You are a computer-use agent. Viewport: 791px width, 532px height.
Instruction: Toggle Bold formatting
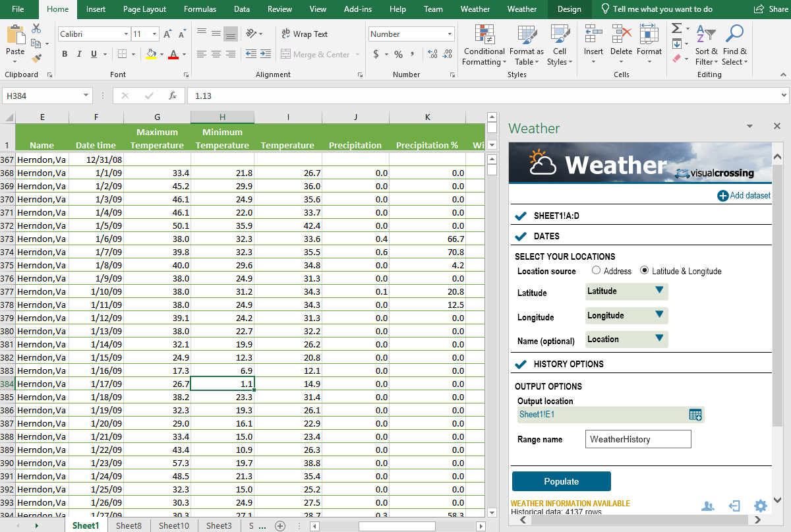[x=65, y=54]
